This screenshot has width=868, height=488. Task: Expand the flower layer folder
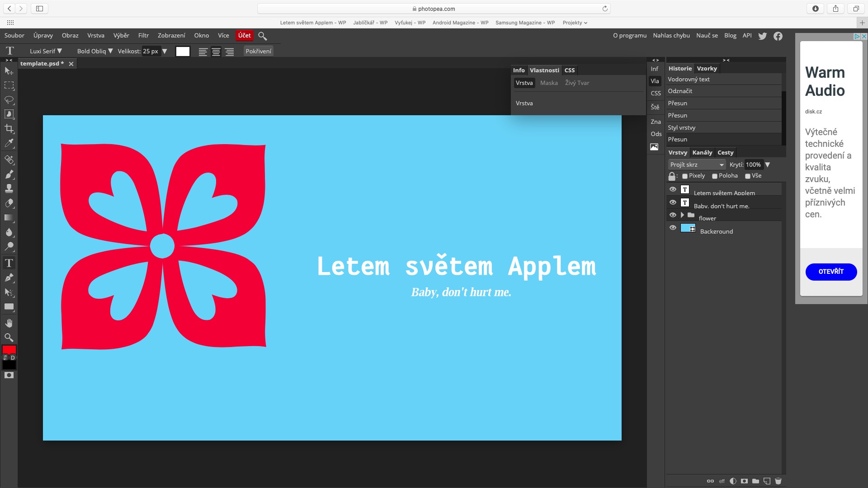coord(682,215)
